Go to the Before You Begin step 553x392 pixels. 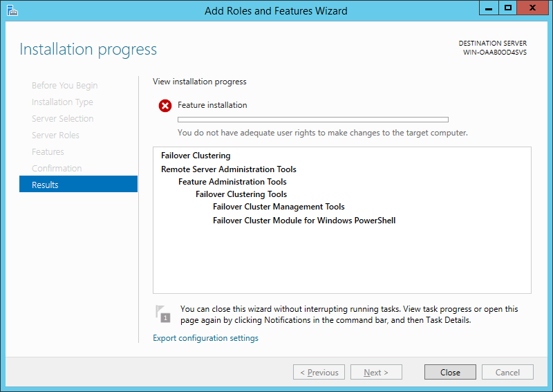tap(65, 85)
